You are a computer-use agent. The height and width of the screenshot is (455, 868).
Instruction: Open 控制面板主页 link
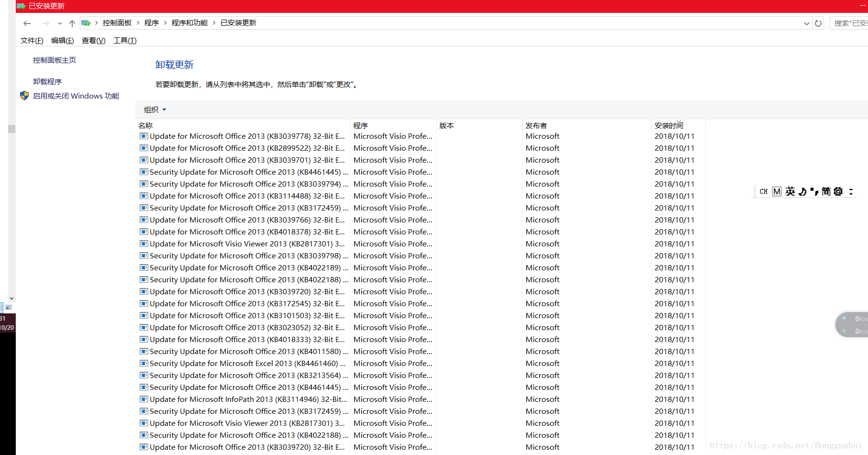click(x=55, y=60)
